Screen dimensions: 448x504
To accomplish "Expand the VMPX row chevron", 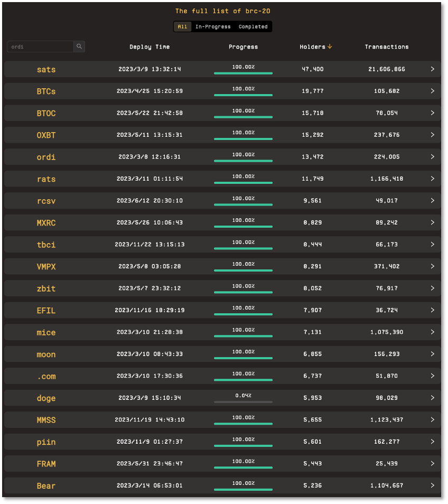I will pos(432,266).
